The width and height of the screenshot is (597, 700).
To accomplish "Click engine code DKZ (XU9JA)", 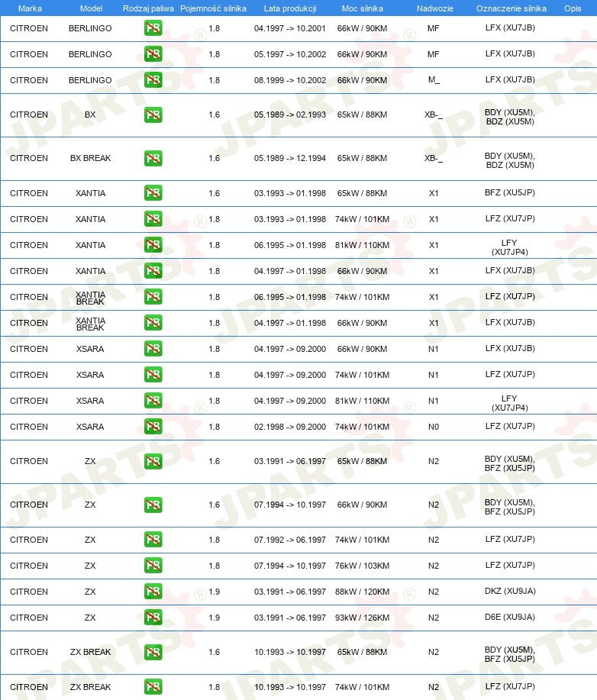I will 510,591.
